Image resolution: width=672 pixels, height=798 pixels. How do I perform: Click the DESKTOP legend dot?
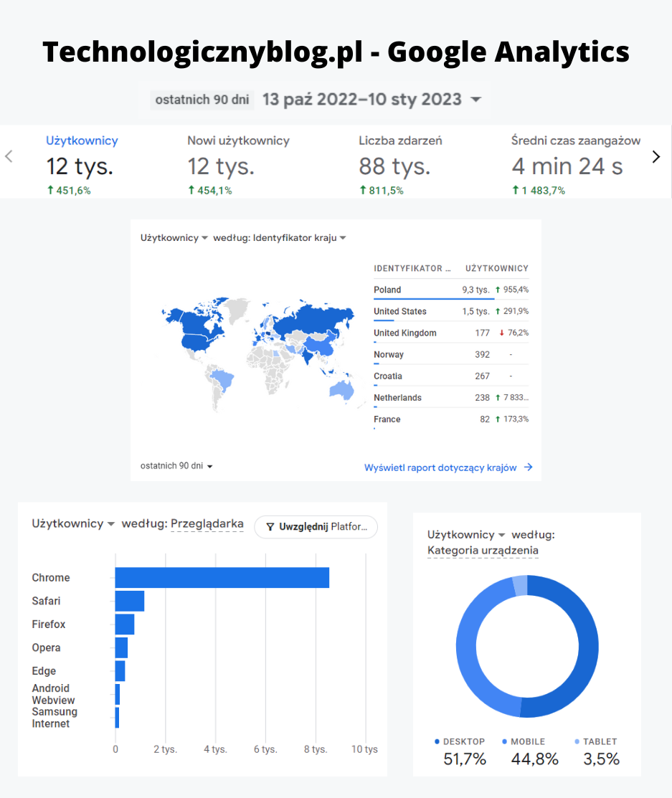point(437,741)
